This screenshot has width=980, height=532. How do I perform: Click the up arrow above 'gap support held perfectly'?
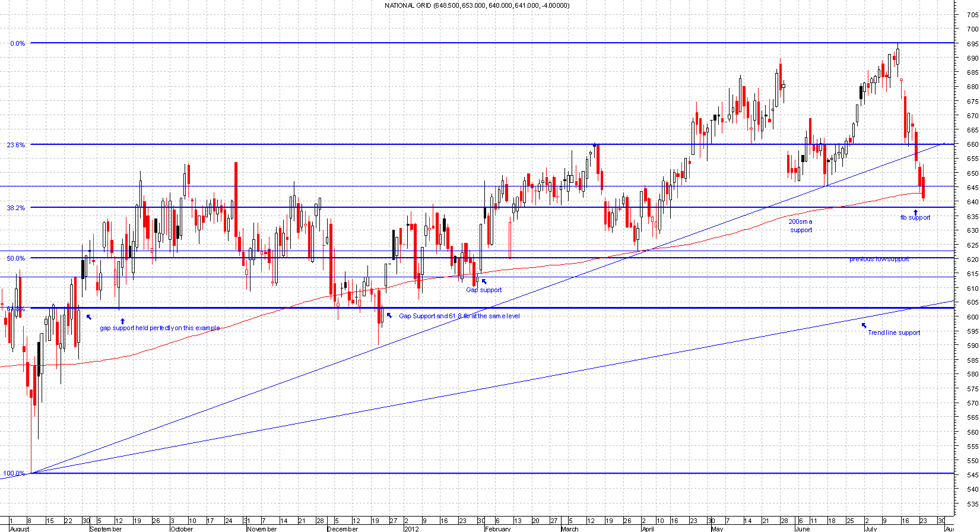coord(123,321)
